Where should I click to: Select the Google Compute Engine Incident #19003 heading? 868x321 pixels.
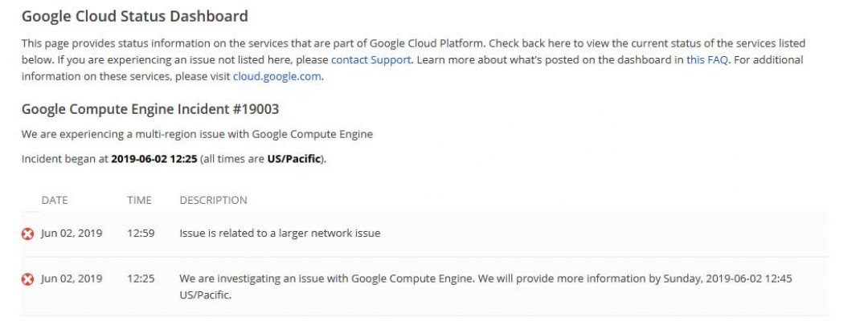tap(149, 109)
